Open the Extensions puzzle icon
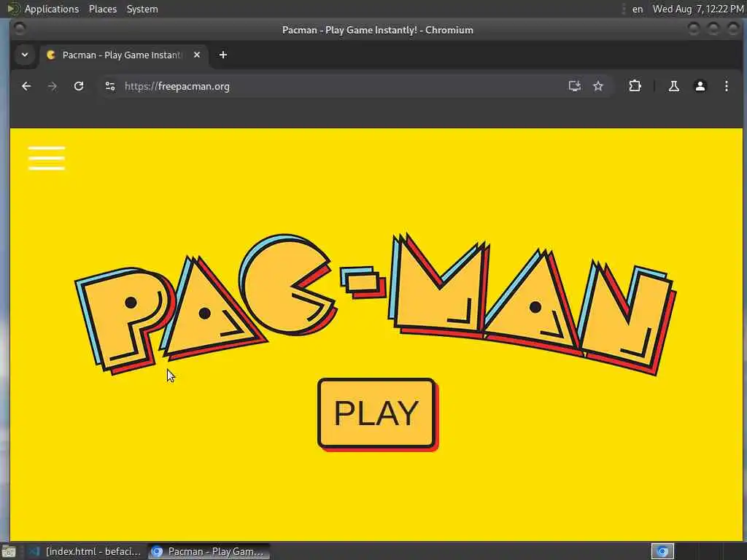The image size is (747, 560). [x=635, y=86]
